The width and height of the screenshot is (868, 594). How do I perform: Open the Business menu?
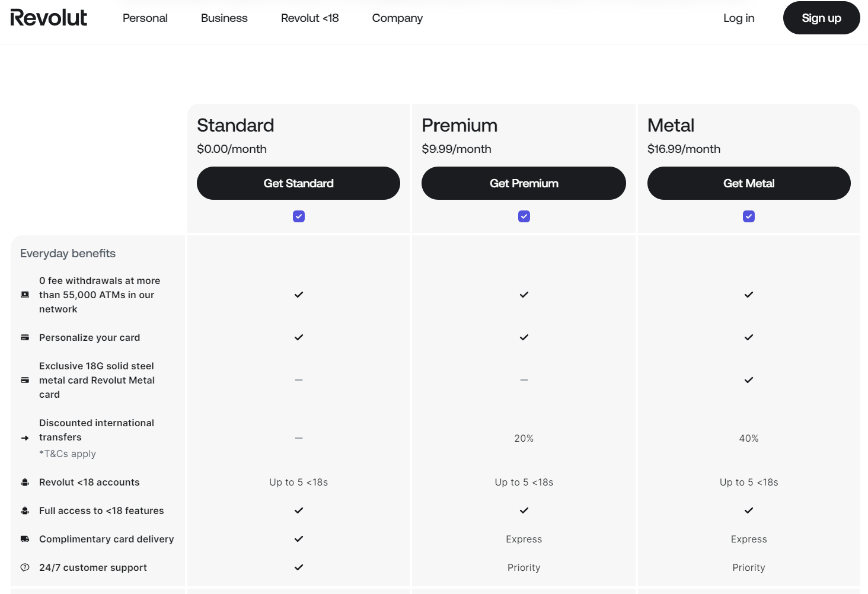(x=224, y=18)
